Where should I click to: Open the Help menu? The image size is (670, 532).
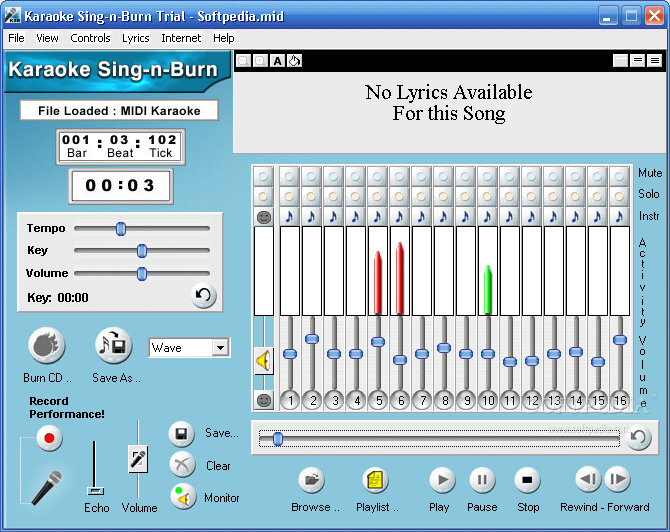(x=224, y=38)
